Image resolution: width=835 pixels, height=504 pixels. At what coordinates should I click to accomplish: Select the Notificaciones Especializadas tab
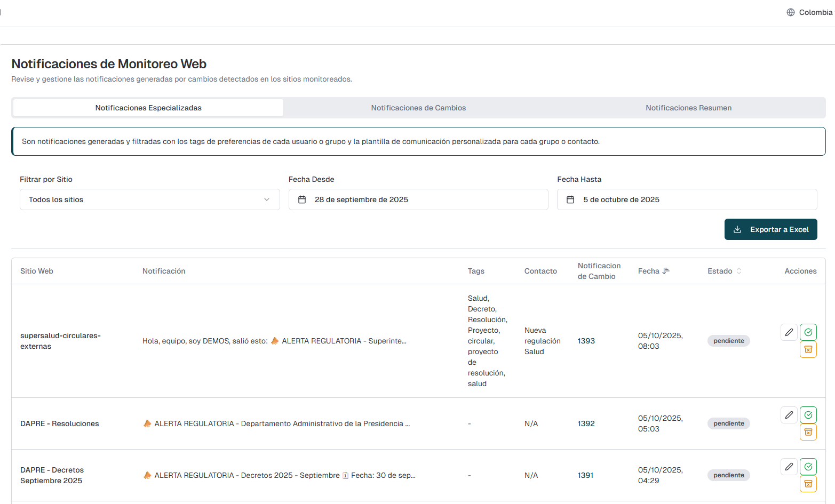tap(148, 108)
